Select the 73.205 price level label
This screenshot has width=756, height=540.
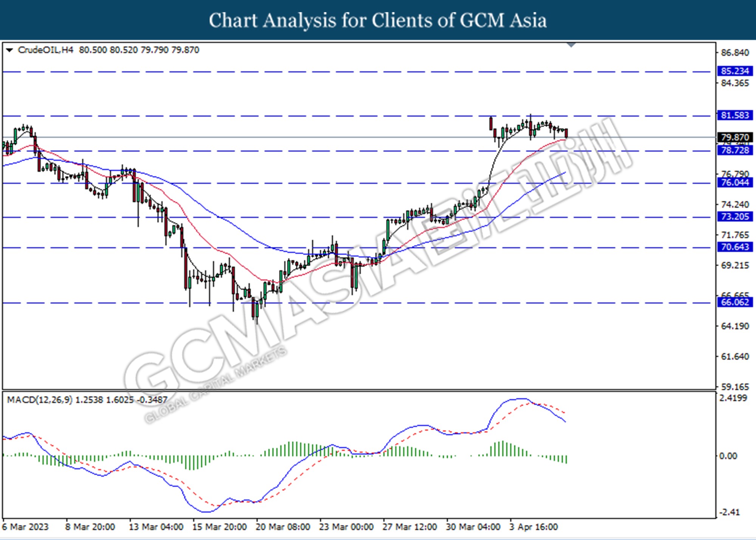pyautogui.click(x=735, y=217)
